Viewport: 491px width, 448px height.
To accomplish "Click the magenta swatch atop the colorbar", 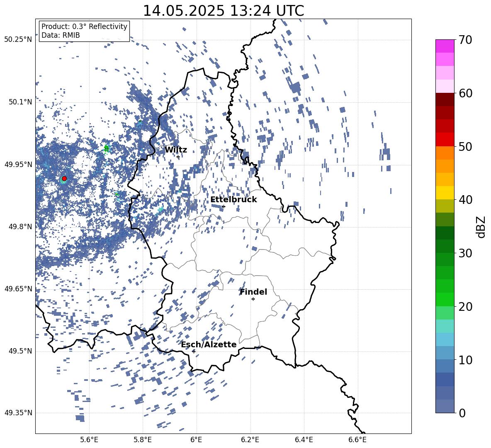I will tap(445, 46).
